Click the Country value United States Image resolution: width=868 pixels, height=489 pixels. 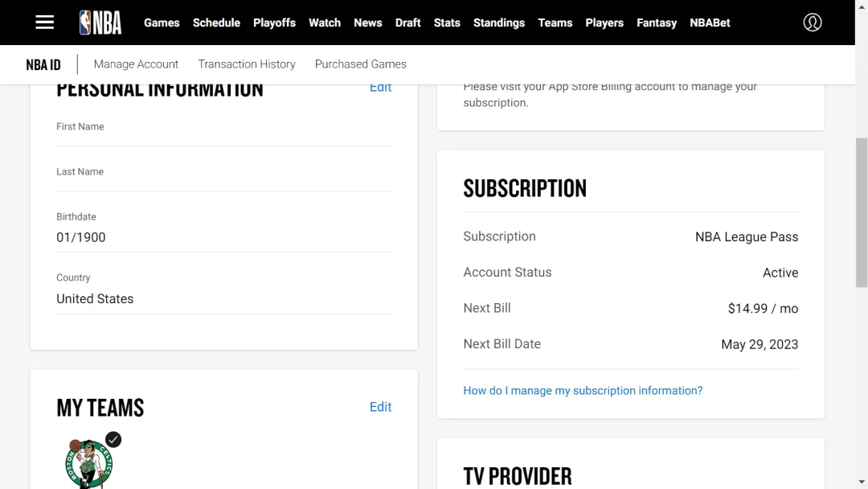95,299
